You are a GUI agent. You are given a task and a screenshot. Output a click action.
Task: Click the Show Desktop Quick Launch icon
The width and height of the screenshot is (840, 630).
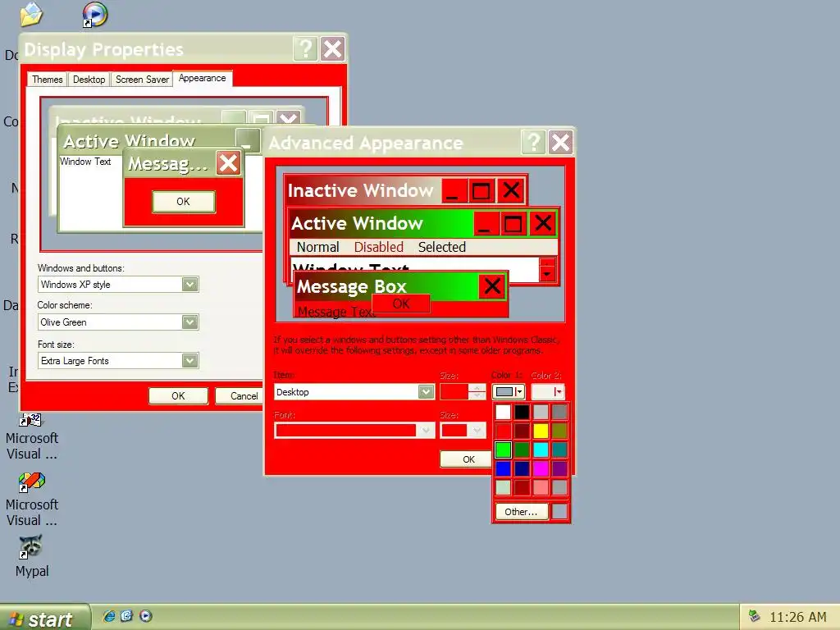(126, 616)
